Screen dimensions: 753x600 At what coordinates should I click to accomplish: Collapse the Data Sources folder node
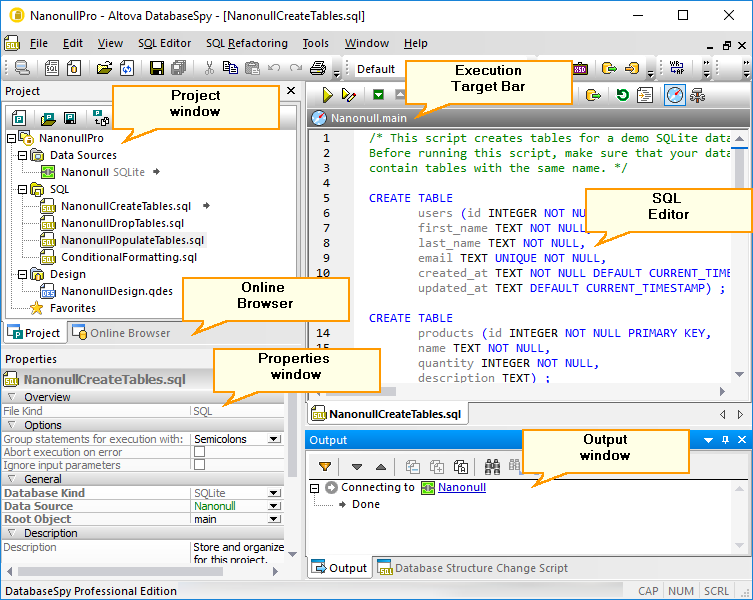22,156
